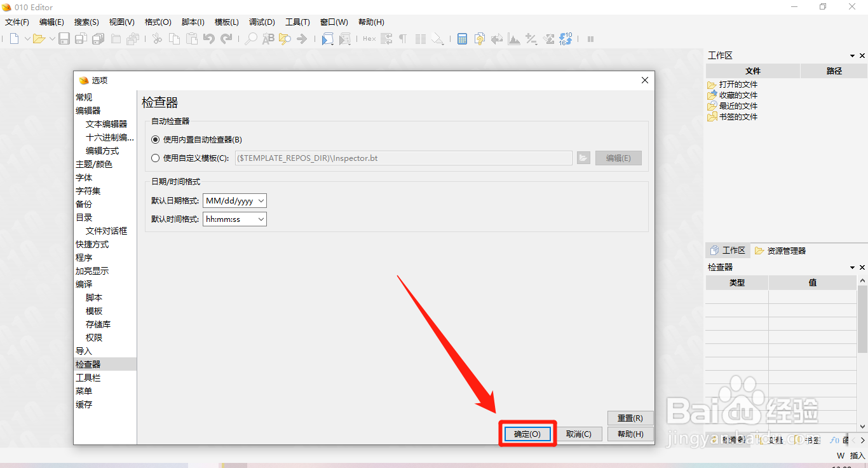Click the Goto arrow icon
Screen dimensions: 868x468
(302, 39)
